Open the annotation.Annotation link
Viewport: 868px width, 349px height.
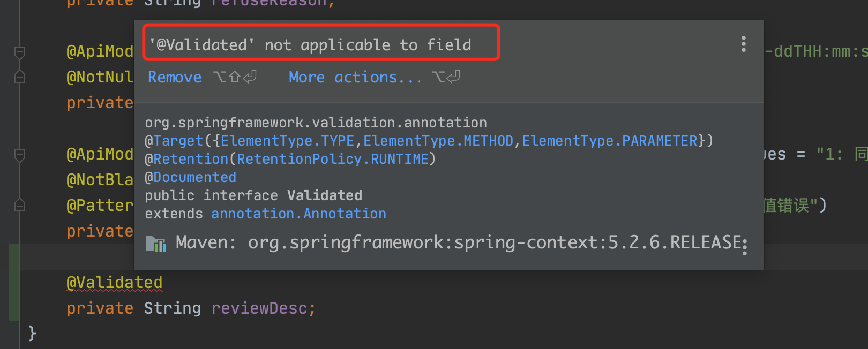click(x=299, y=214)
